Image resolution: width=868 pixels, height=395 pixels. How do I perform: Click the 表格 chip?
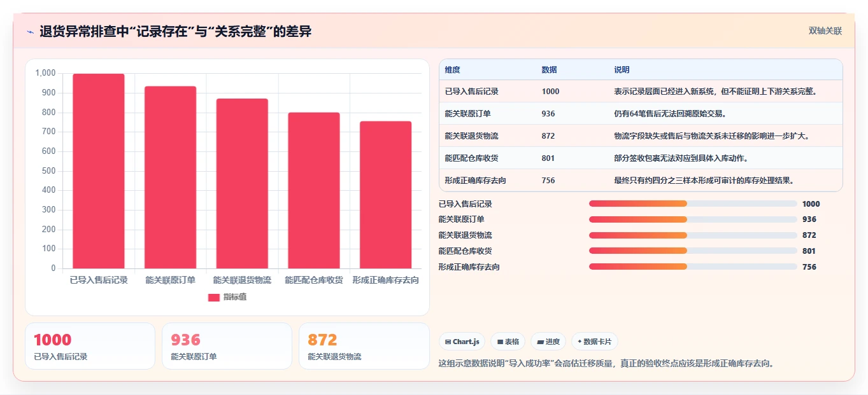tap(508, 342)
